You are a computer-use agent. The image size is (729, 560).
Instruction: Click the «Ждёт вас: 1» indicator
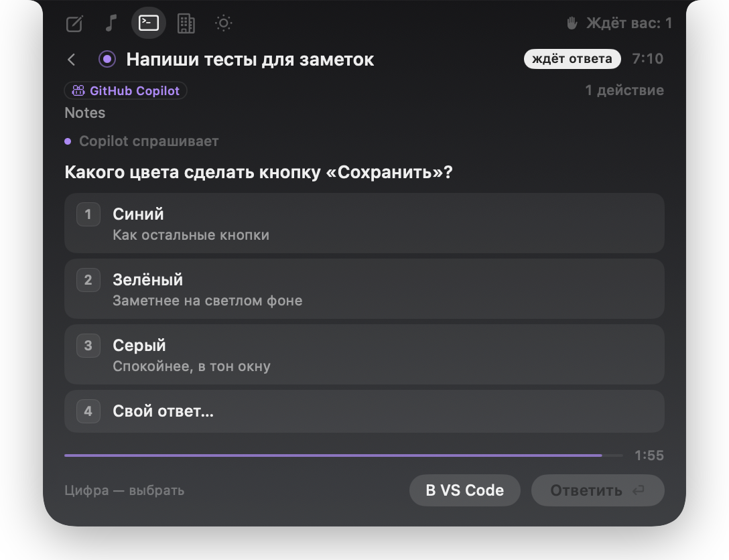tap(620, 23)
